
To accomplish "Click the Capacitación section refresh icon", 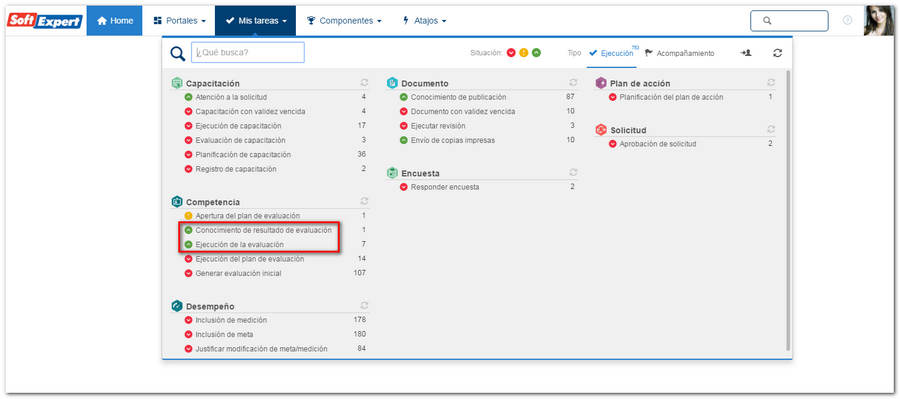I will 364,83.
